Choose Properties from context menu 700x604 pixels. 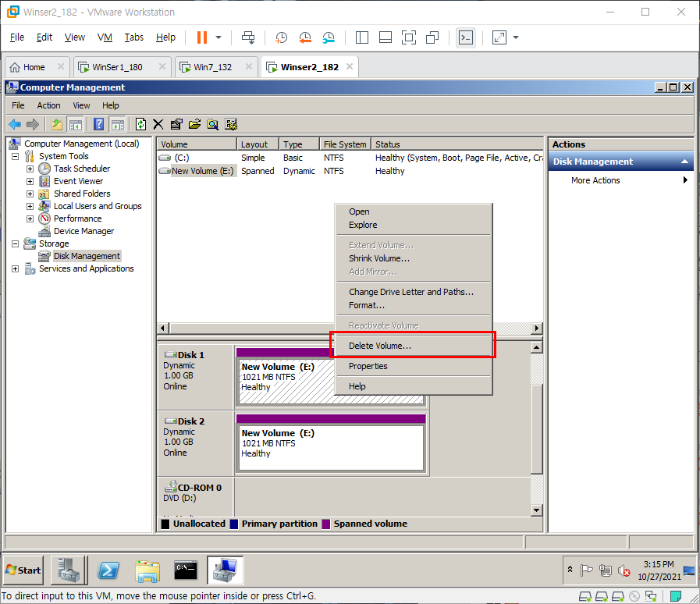[x=414, y=366]
